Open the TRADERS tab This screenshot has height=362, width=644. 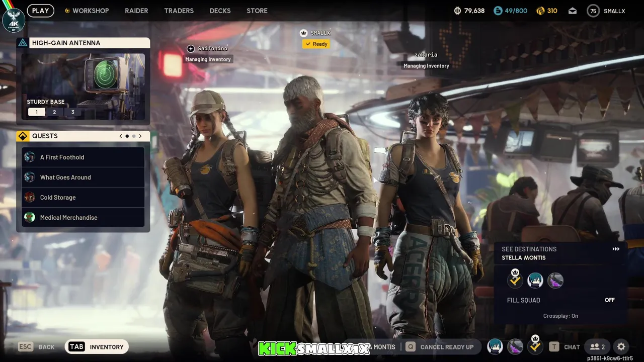coord(179,11)
